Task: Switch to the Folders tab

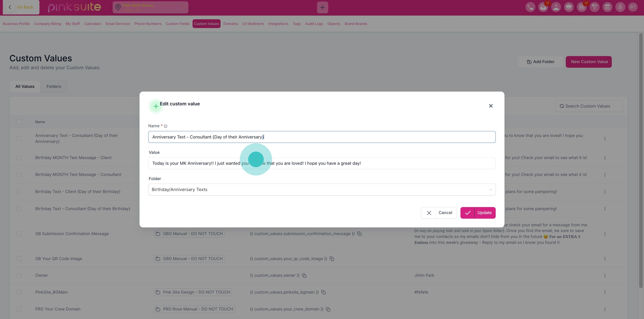Action: [54, 87]
